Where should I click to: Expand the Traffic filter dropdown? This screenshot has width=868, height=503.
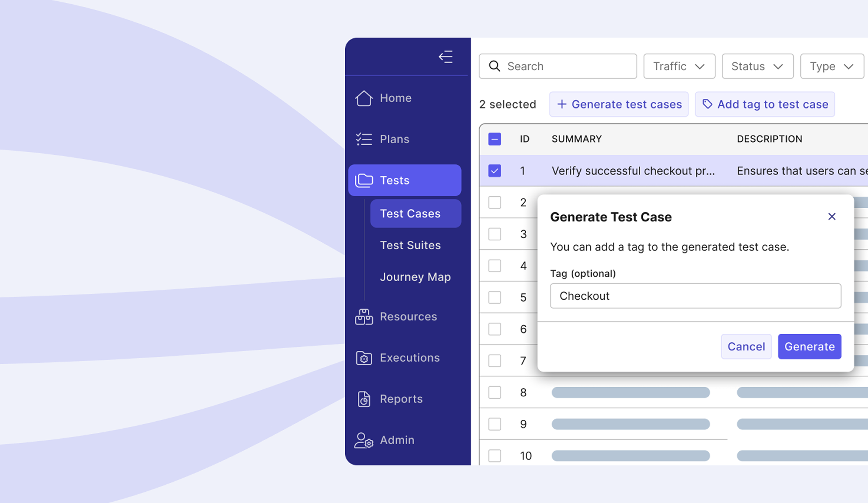click(x=679, y=66)
